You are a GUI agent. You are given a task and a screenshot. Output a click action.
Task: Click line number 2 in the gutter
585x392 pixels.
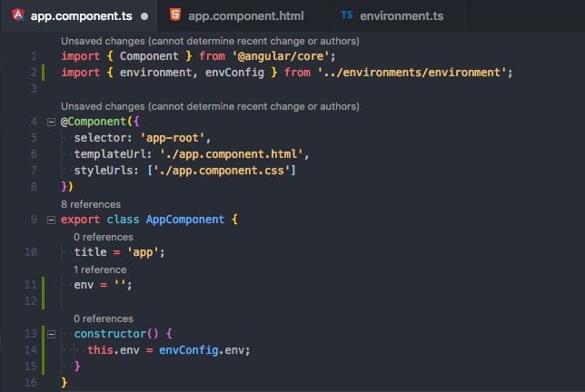point(34,73)
